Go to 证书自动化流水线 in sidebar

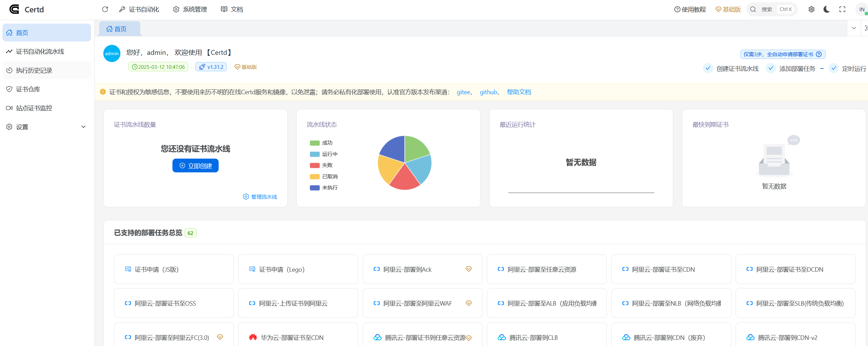[47, 51]
